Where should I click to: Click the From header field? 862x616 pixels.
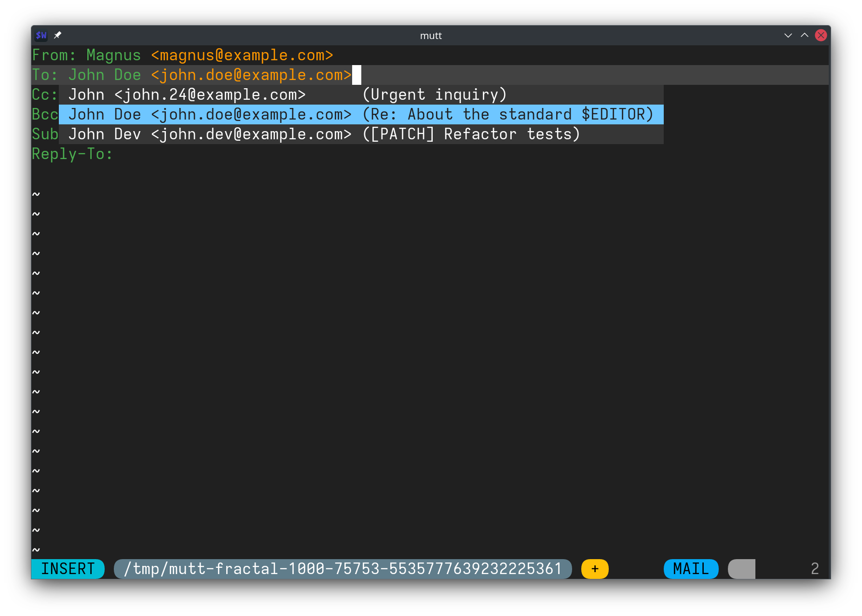click(x=53, y=55)
